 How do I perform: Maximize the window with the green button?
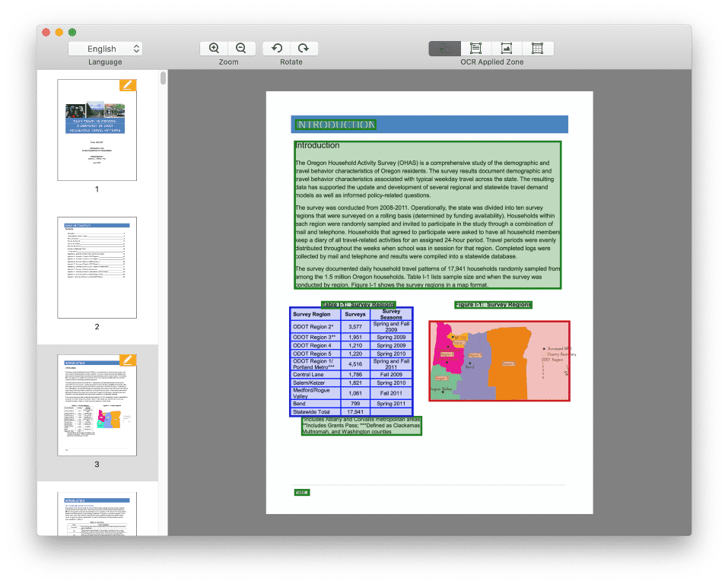pyautogui.click(x=72, y=32)
